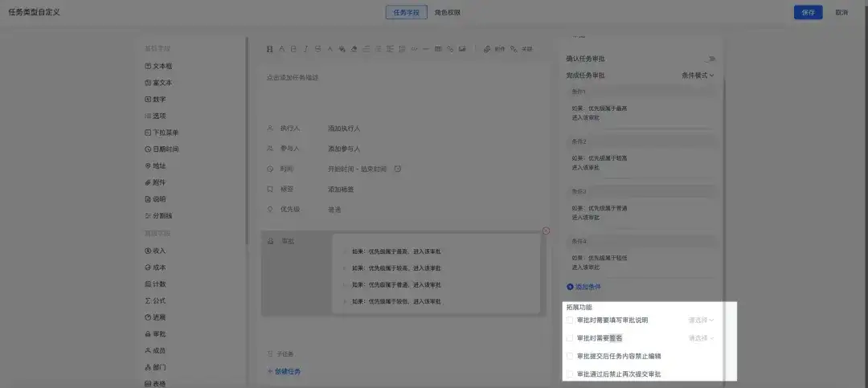Open 请选择 dropdown for 审批说明
Viewport: 868px width, 388px height.
701,320
